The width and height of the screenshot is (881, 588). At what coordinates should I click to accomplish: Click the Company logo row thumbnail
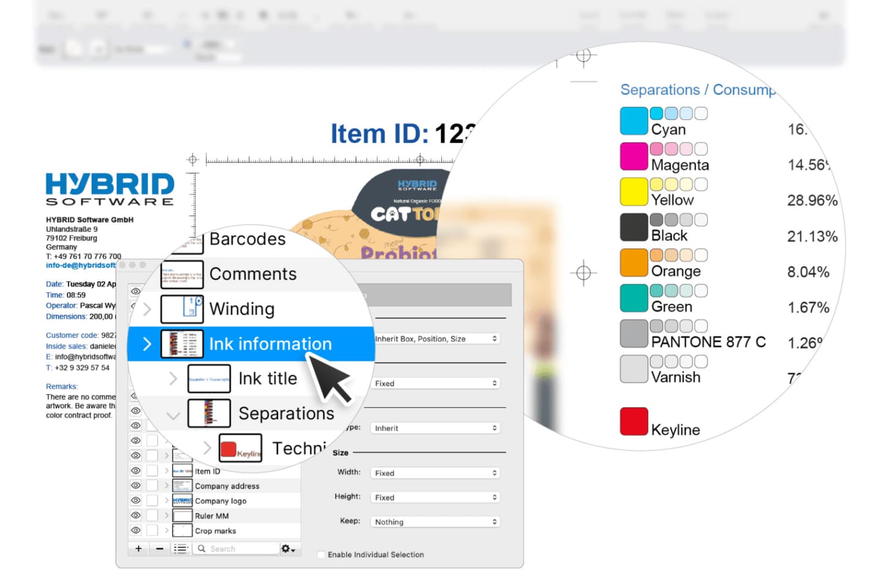pyautogui.click(x=182, y=500)
